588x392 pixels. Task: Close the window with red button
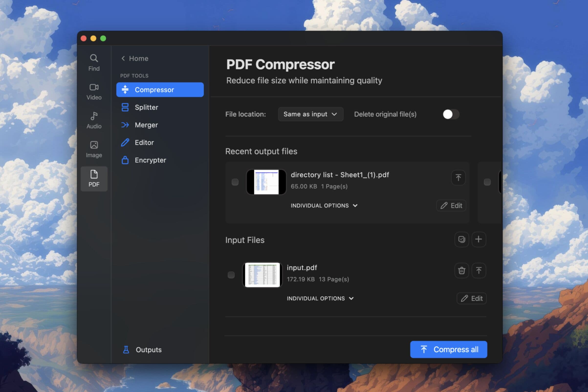(84, 38)
